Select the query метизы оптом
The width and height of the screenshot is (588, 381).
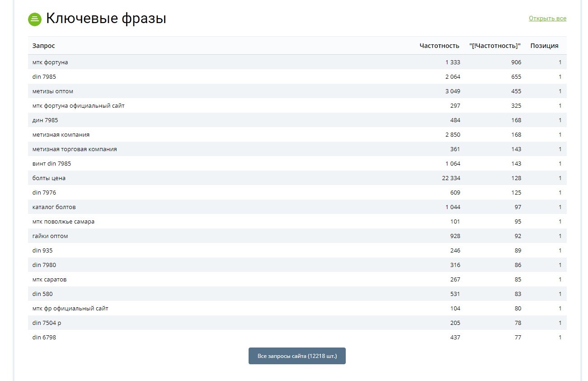[53, 91]
